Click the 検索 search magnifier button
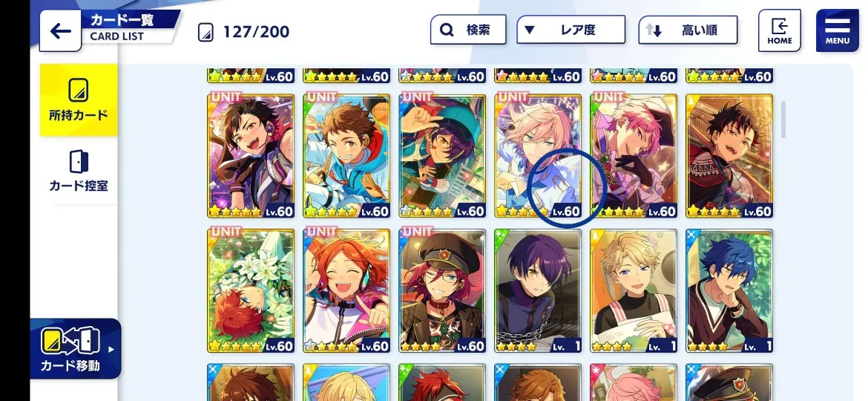The image size is (868, 401). (468, 30)
